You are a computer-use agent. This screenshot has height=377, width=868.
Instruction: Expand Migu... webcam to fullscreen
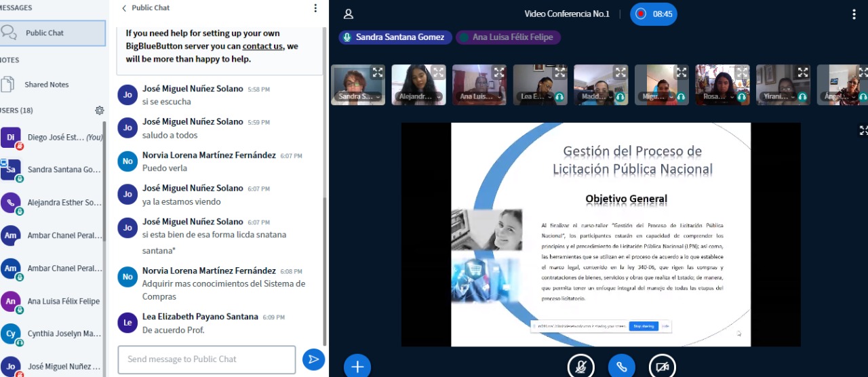coord(682,72)
